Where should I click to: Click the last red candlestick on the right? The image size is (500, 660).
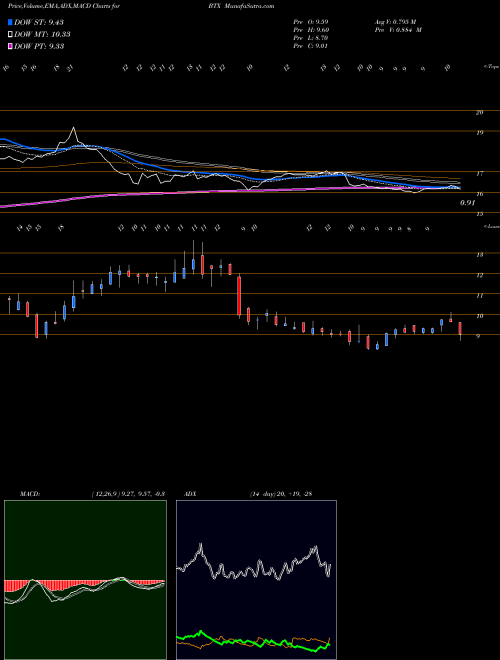point(460,329)
